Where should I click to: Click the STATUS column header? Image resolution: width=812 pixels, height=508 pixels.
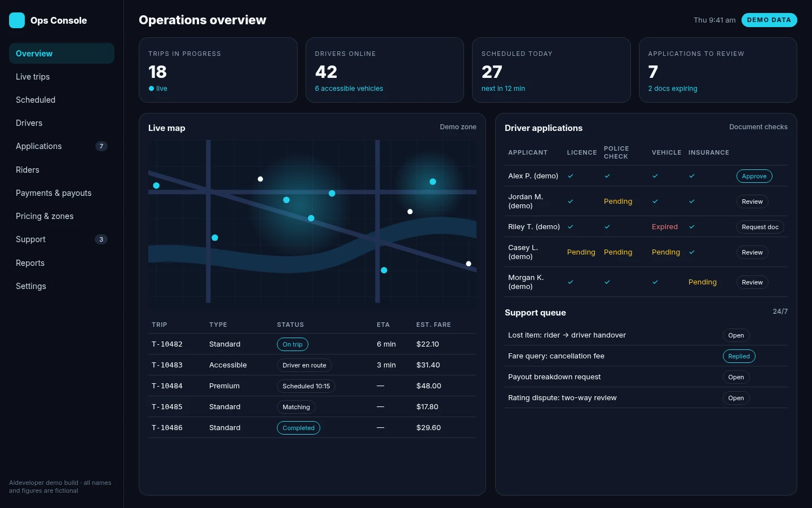(x=290, y=325)
